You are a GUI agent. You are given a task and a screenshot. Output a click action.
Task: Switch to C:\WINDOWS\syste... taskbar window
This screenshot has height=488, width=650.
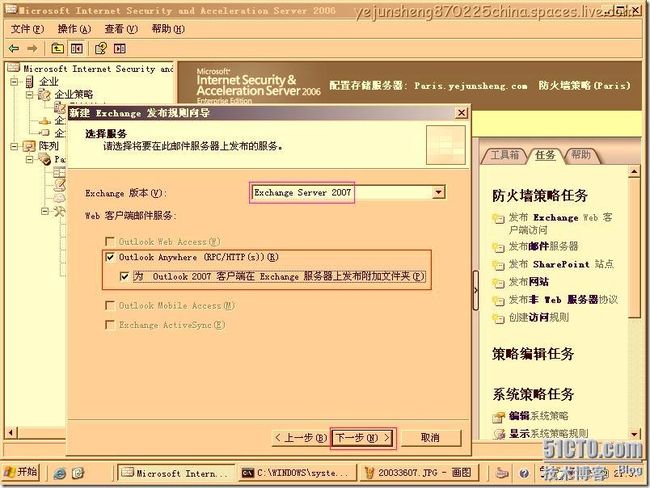pos(297,473)
